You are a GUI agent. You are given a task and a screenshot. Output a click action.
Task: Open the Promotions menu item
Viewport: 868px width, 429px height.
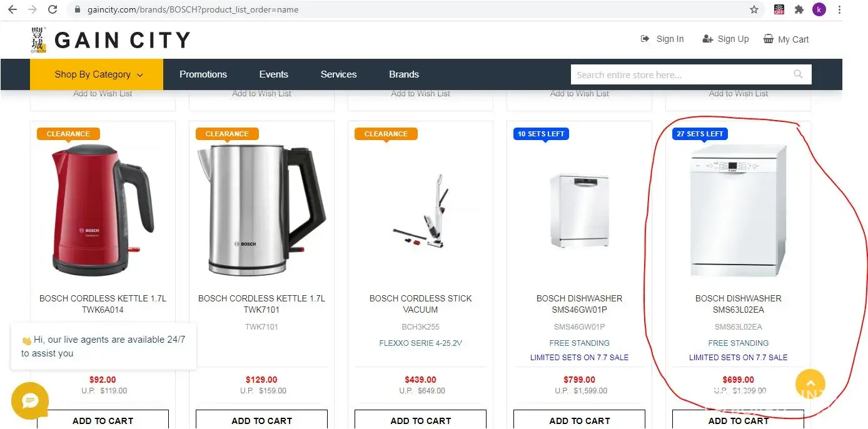pyautogui.click(x=203, y=74)
